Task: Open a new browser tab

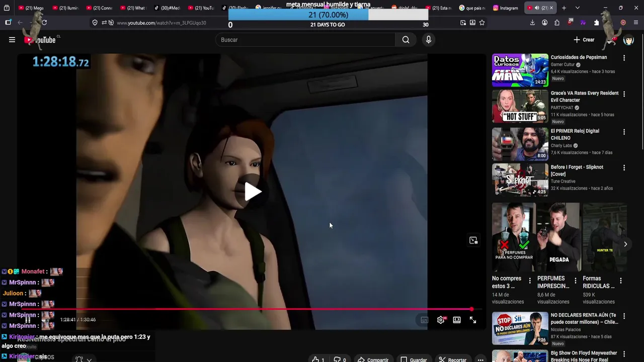Action: click(564, 8)
